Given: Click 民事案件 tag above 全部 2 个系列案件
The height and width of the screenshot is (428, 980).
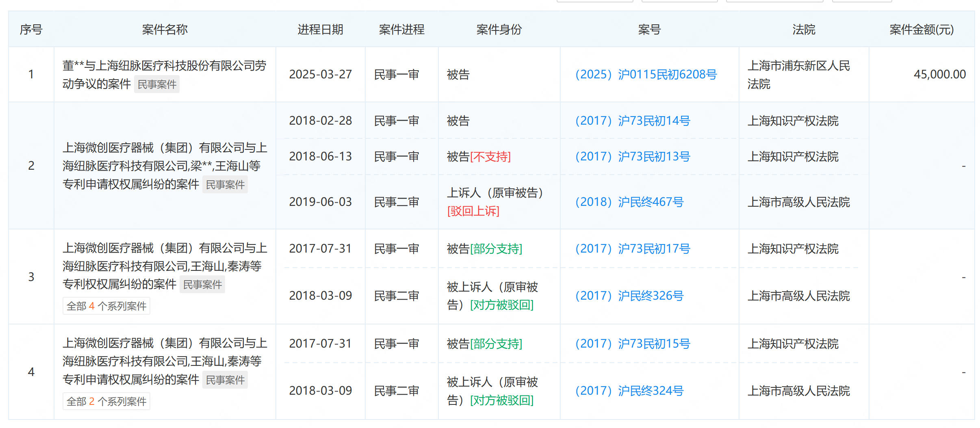Looking at the screenshot, I should (x=225, y=380).
